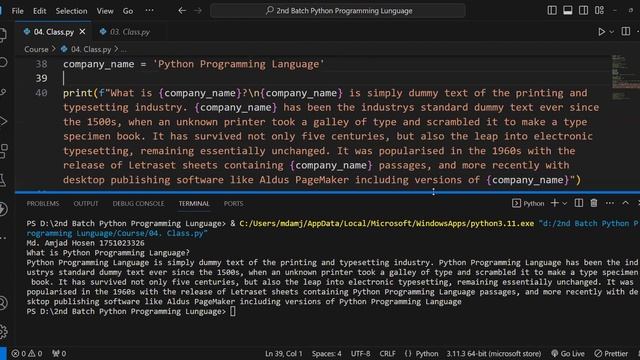
Task: Create a new terminal with plus icon
Action: tap(554, 203)
